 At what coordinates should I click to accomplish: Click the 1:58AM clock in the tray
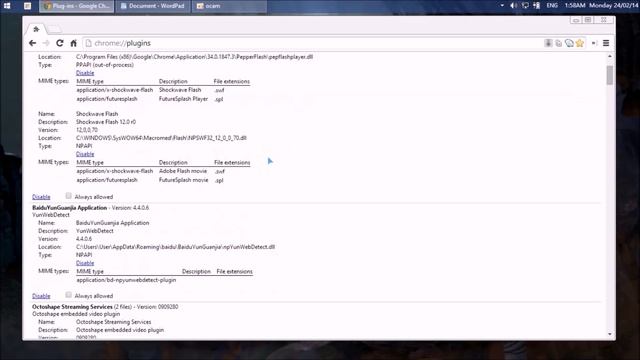pyautogui.click(x=575, y=6)
